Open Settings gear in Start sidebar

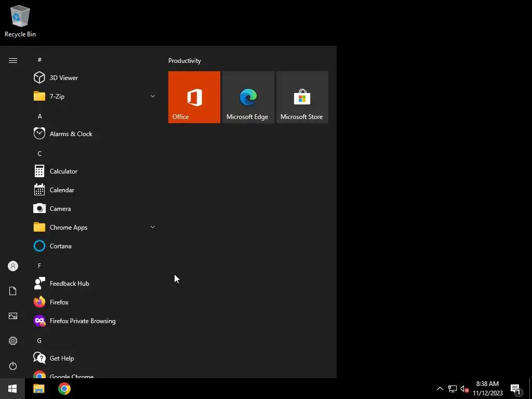click(13, 341)
